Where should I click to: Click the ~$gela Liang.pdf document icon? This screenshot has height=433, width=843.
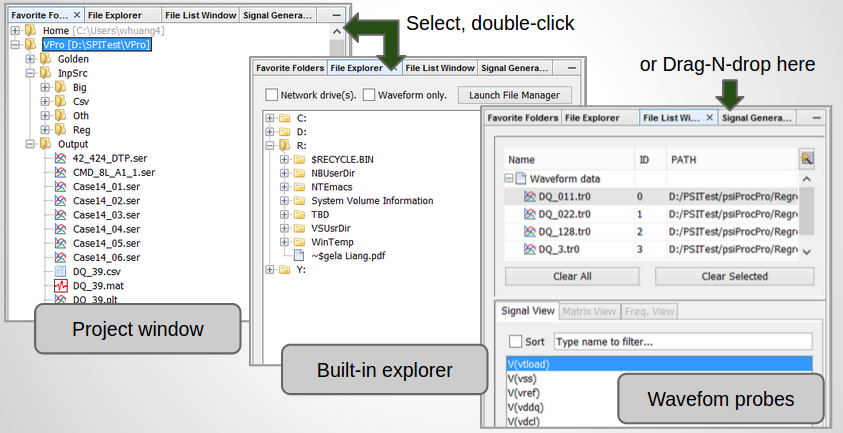click(300, 255)
